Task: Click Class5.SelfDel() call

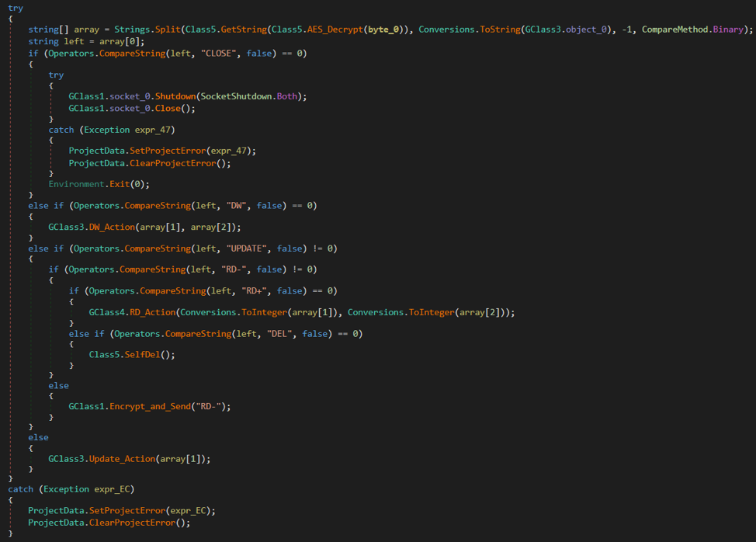Action: [x=132, y=355]
